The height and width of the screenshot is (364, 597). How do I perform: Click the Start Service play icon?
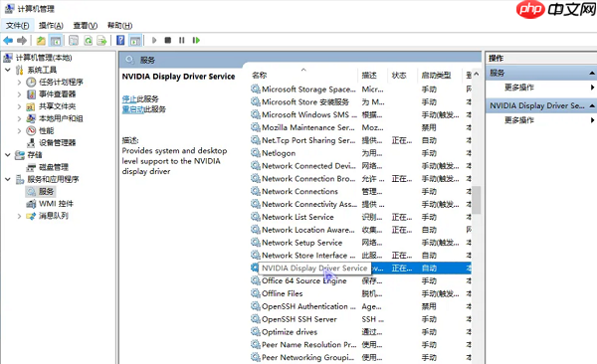(x=154, y=40)
